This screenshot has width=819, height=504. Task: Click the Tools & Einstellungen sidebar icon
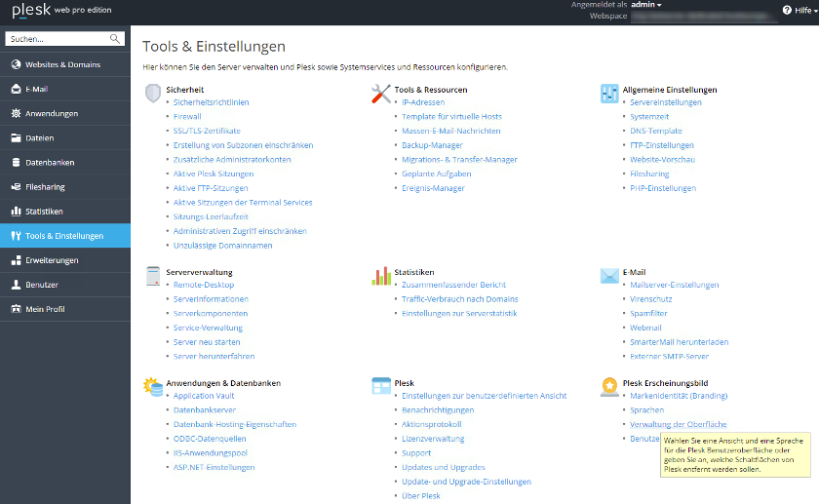pos(17,236)
